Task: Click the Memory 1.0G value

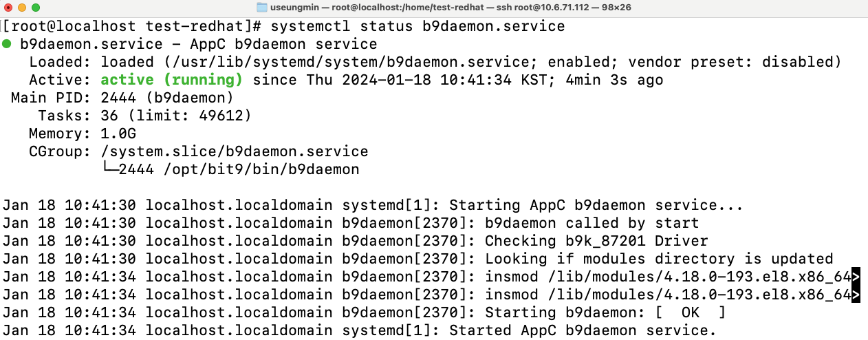Action: pyautogui.click(x=118, y=134)
